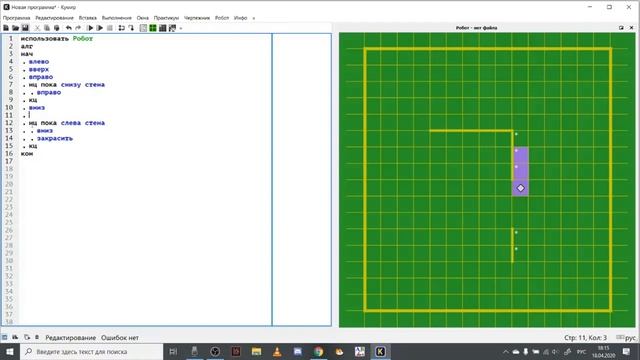The height and width of the screenshot is (360, 640).
Task: Open Chrome from the taskbar
Action: point(318,351)
